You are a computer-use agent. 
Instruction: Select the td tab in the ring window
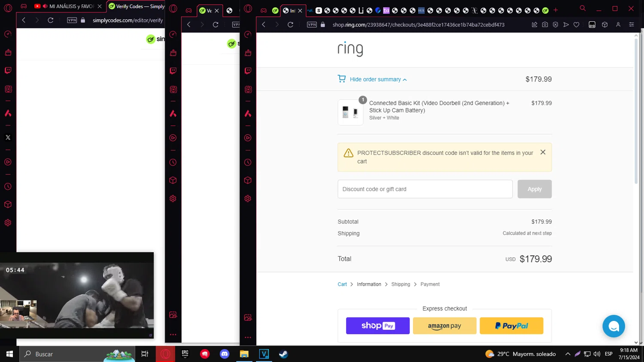click(386, 10)
